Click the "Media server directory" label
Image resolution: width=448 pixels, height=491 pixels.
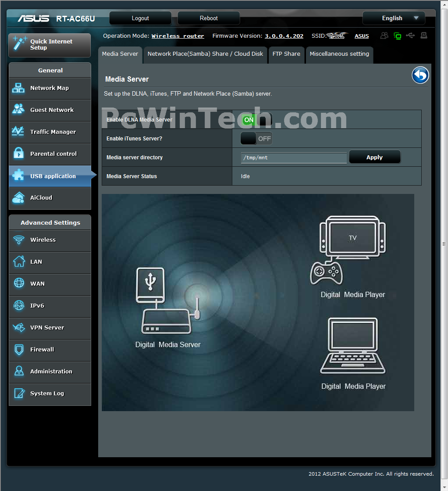135,158
